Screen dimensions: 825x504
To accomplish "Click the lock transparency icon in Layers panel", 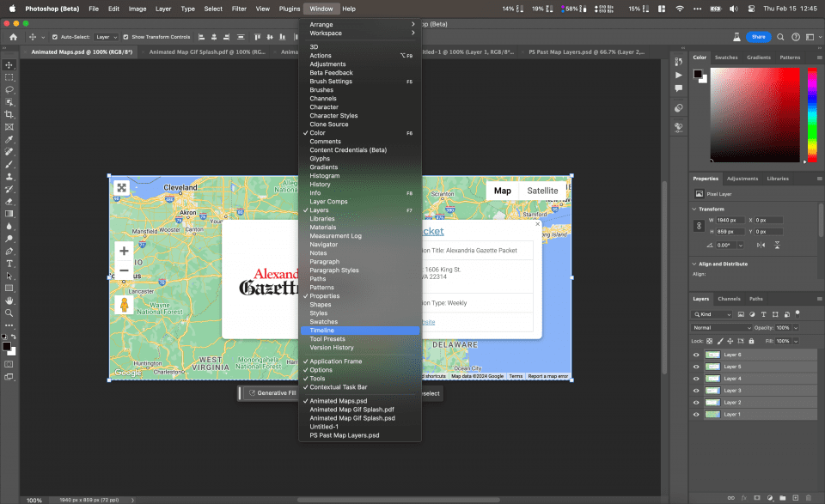I will tap(709, 341).
